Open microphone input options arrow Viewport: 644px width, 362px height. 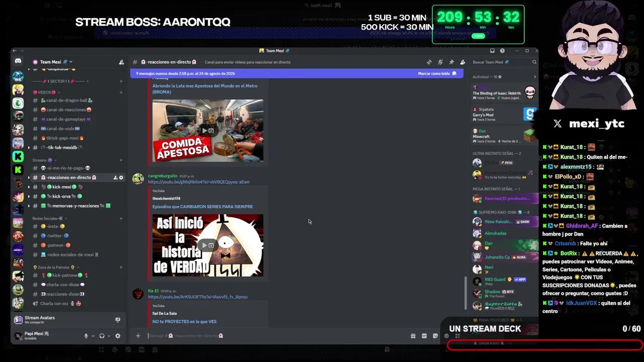tap(93, 336)
